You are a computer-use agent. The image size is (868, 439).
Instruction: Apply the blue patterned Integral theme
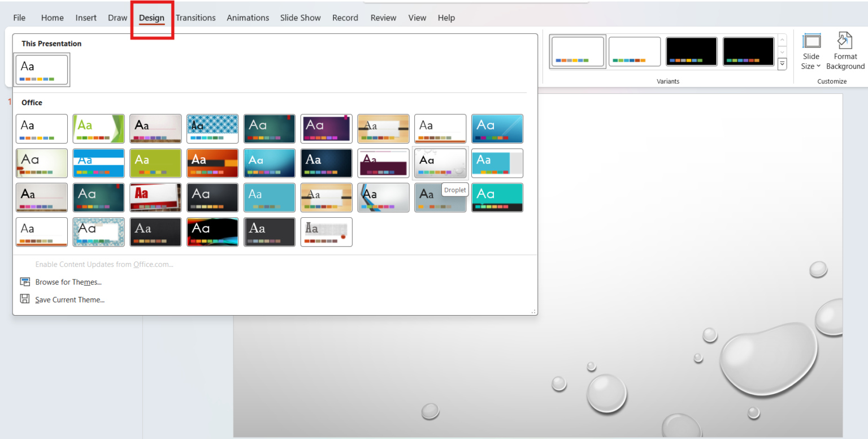point(212,128)
